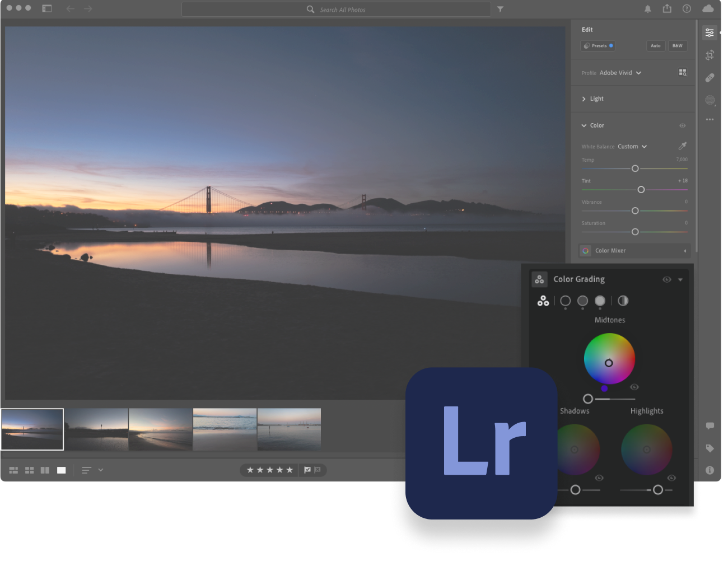Image resolution: width=728 pixels, height=571 pixels.
Task: Apply Auto edit settings
Action: [x=656, y=46]
